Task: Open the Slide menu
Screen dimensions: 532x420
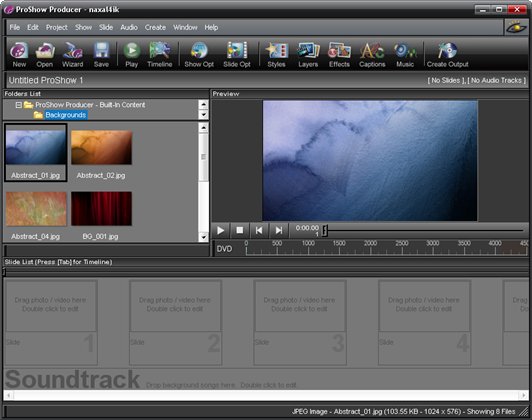Action: [x=106, y=27]
